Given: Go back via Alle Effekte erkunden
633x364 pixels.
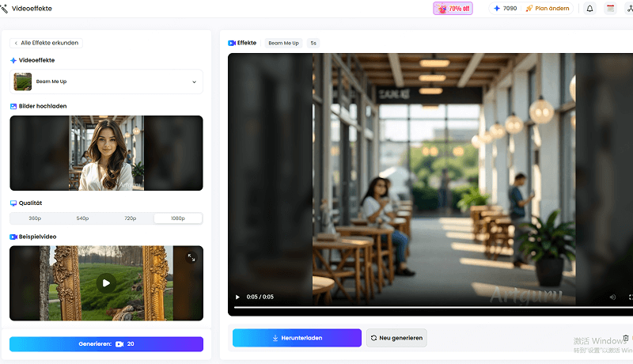Looking at the screenshot, I should (46, 43).
